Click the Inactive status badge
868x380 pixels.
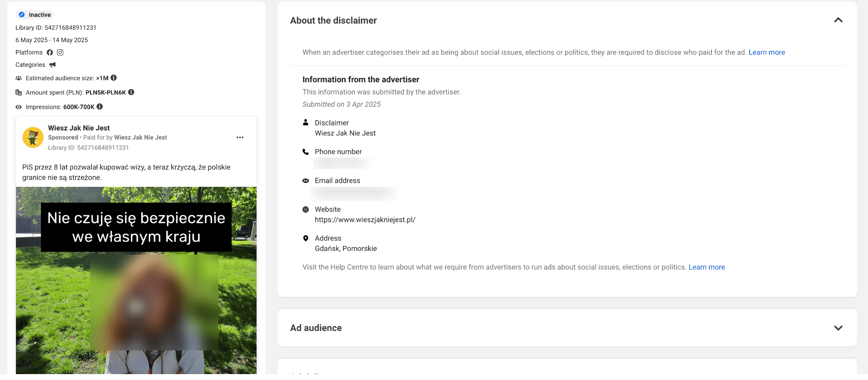[x=35, y=15]
